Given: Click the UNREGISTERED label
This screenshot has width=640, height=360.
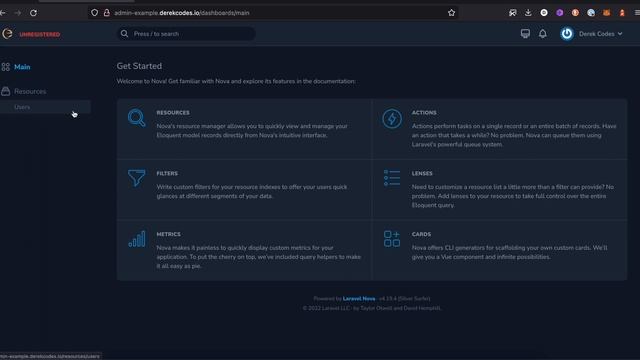Looking at the screenshot, I should pos(40,34).
